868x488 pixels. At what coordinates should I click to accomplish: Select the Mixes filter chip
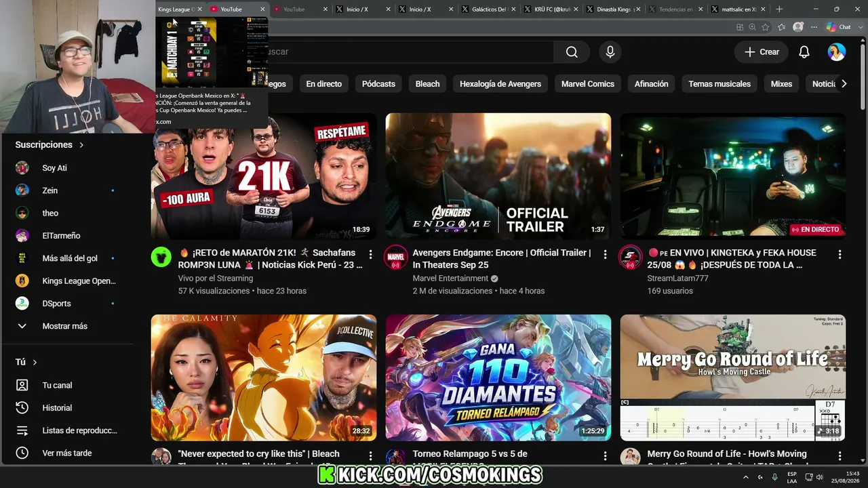pos(781,84)
